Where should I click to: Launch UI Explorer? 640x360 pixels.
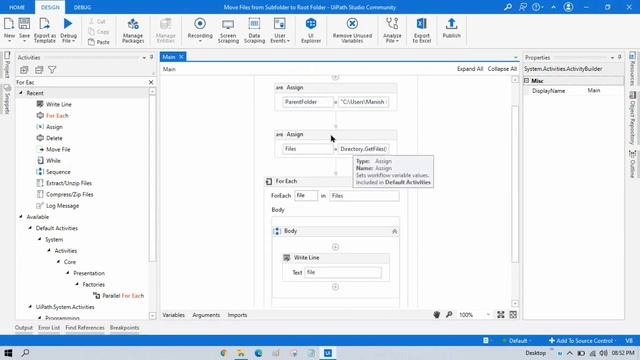click(x=311, y=30)
